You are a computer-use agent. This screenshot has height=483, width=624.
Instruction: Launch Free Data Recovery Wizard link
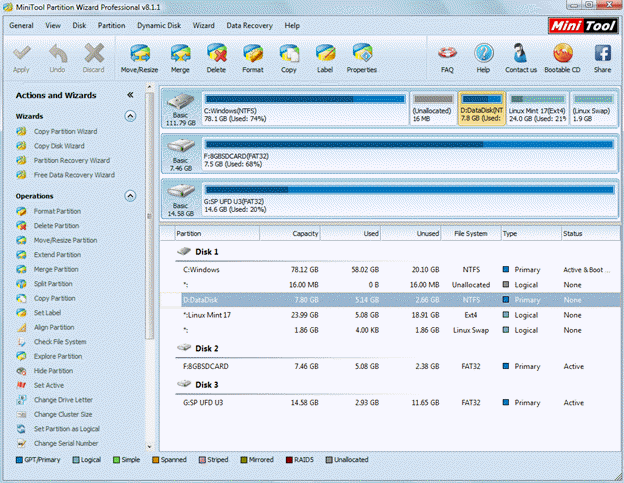click(74, 175)
